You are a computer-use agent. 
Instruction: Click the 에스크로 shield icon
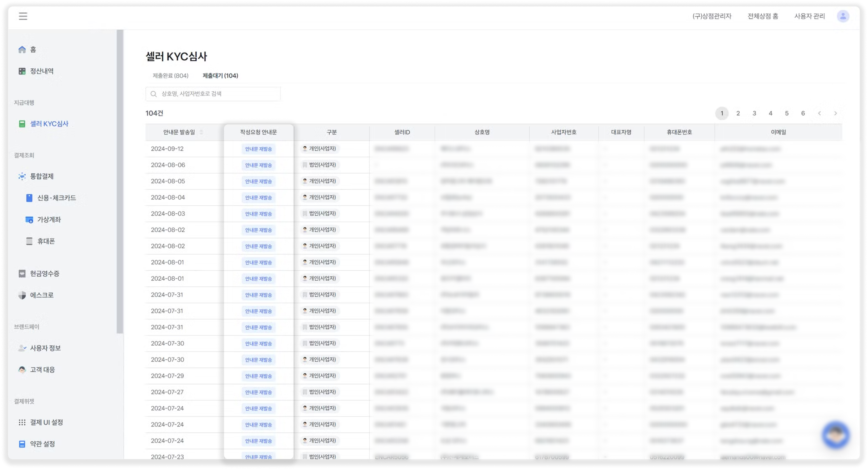coord(22,295)
